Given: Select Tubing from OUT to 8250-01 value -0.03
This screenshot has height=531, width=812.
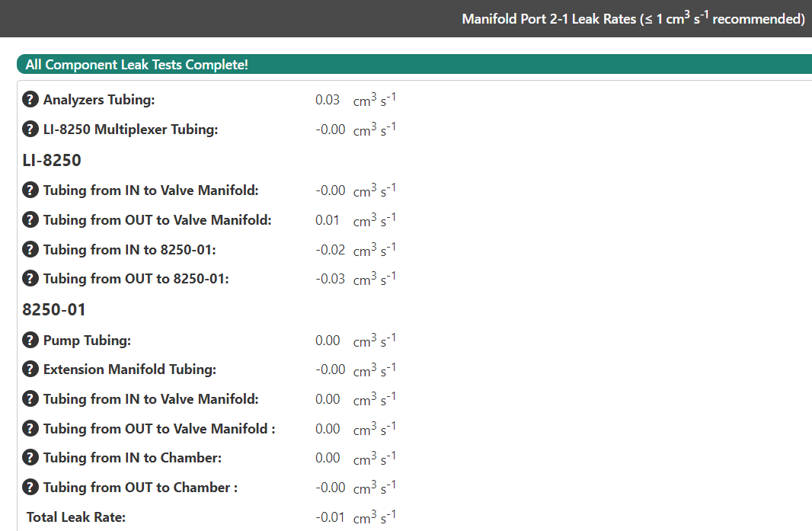Looking at the screenshot, I should [330, 279].
